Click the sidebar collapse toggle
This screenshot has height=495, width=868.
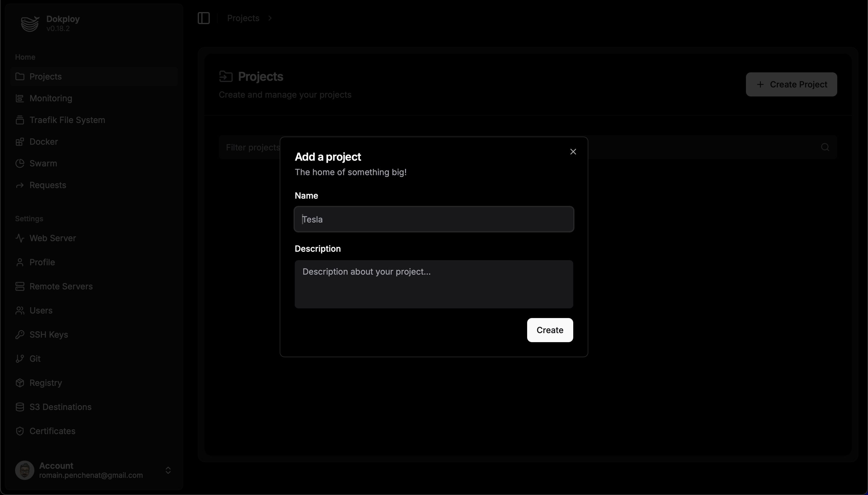tap(204, 18)
